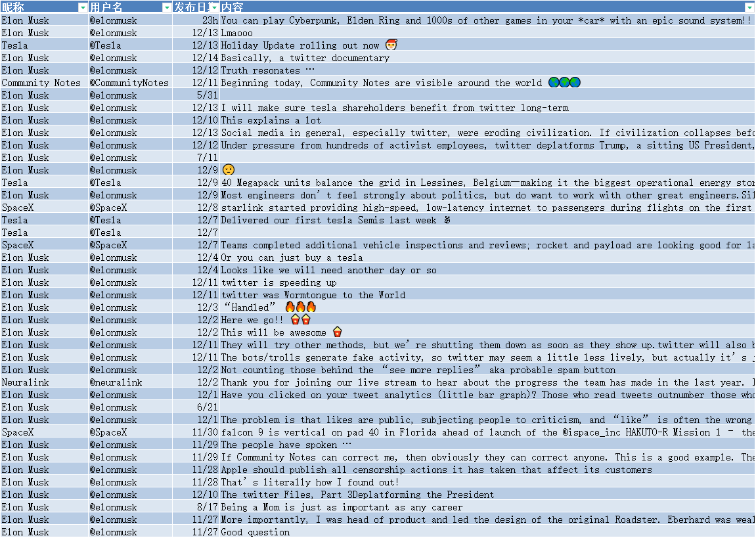Click The problem is that likes are public cell
Image resolution: width=756 pixels, height=538 pixels.
tap(487, 420)
